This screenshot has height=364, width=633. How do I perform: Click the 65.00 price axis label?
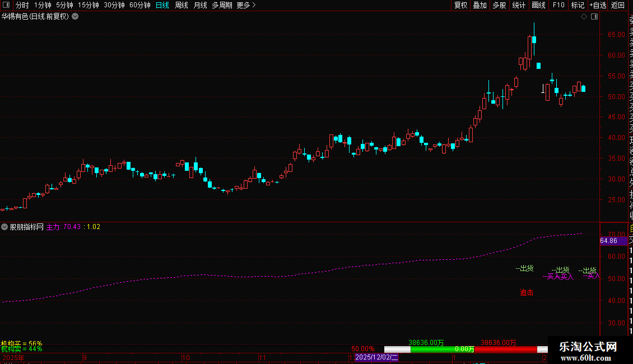click(x=616, y=35)
